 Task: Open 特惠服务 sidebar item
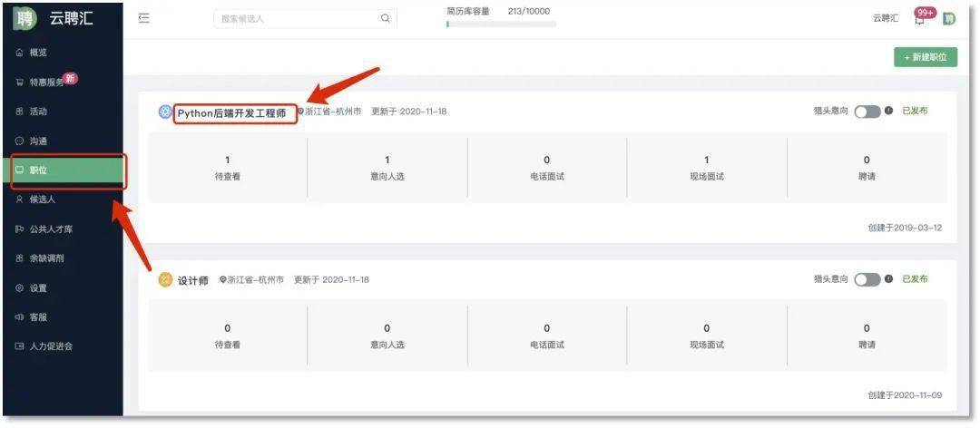(x=45, y=82)
